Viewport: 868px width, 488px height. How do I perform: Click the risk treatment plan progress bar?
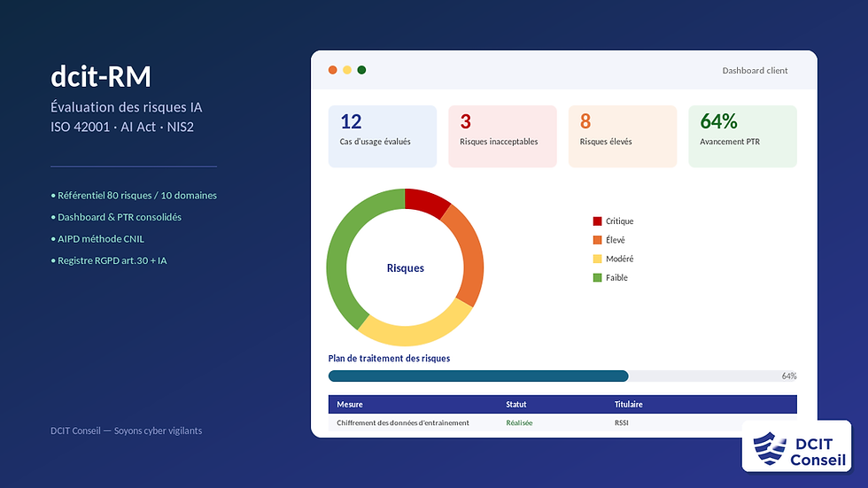562,376
